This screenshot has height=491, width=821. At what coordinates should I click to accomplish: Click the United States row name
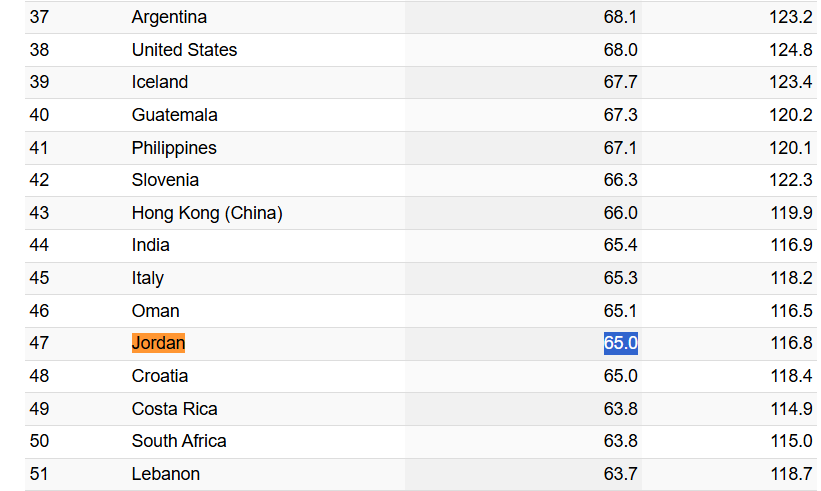click(x=184, y=50)
